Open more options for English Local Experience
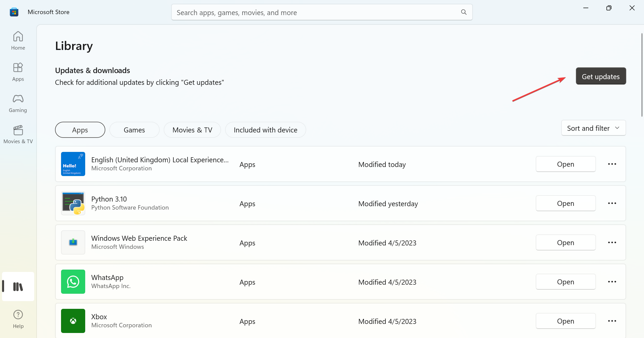The image size is (644, 338). click(612, 164)
